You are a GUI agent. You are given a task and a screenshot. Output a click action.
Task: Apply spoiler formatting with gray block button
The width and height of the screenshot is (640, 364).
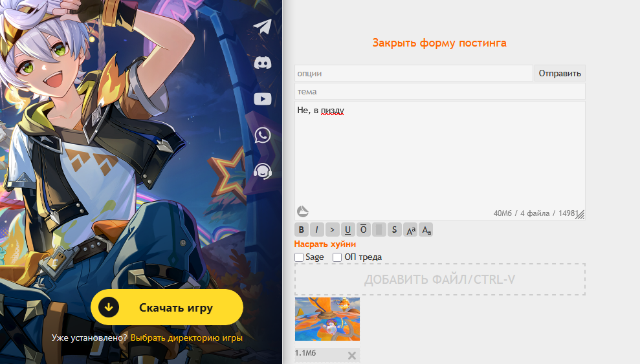pos(379,230)
